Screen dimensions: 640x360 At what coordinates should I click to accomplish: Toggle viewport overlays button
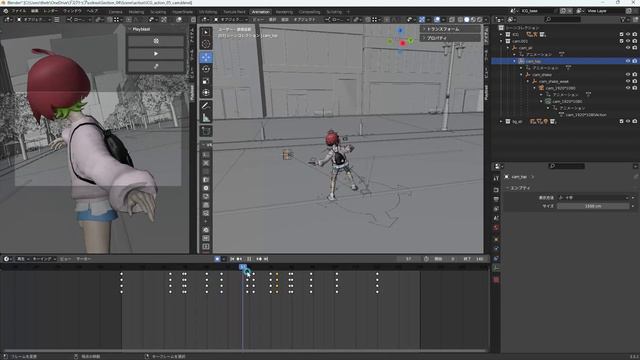coord(437,19)
